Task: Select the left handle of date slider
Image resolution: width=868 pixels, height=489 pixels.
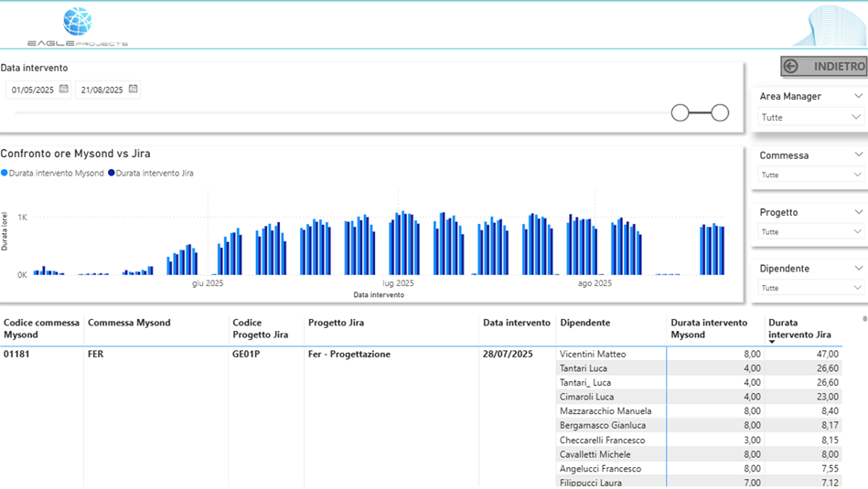Action: click(680, 112)
